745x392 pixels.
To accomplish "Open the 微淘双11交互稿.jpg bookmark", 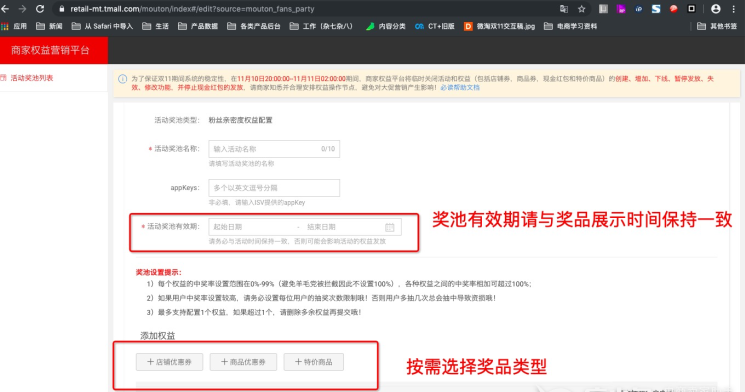I will tap(499, 26).
